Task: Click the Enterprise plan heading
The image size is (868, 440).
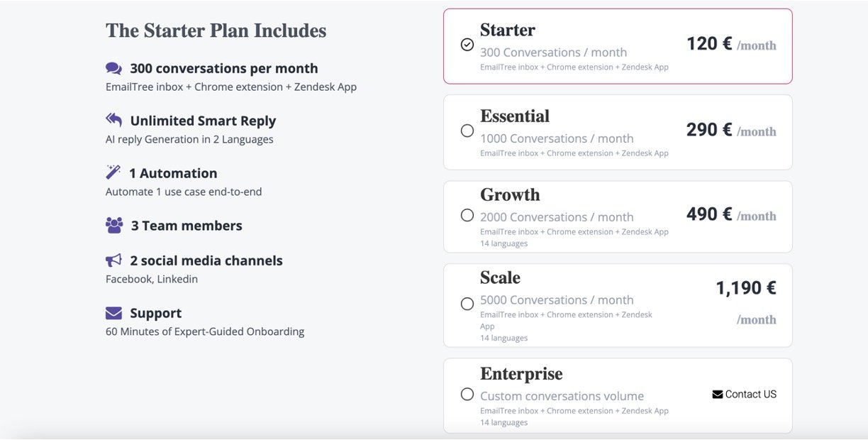Action: pos(521,374)
